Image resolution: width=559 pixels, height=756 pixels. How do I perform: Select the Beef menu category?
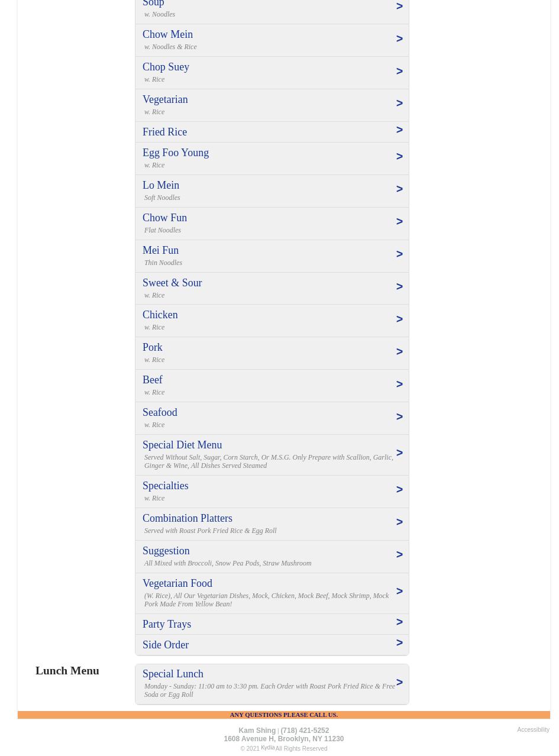272,386
